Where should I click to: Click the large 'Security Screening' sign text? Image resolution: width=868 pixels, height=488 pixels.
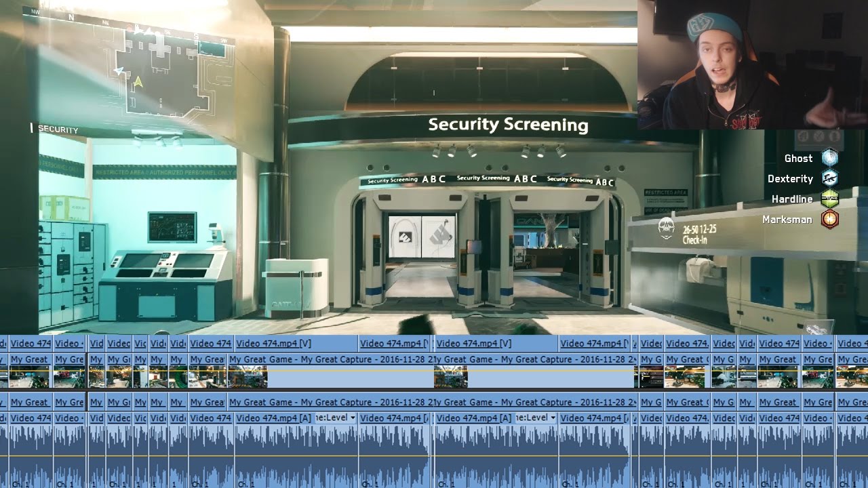508,125
